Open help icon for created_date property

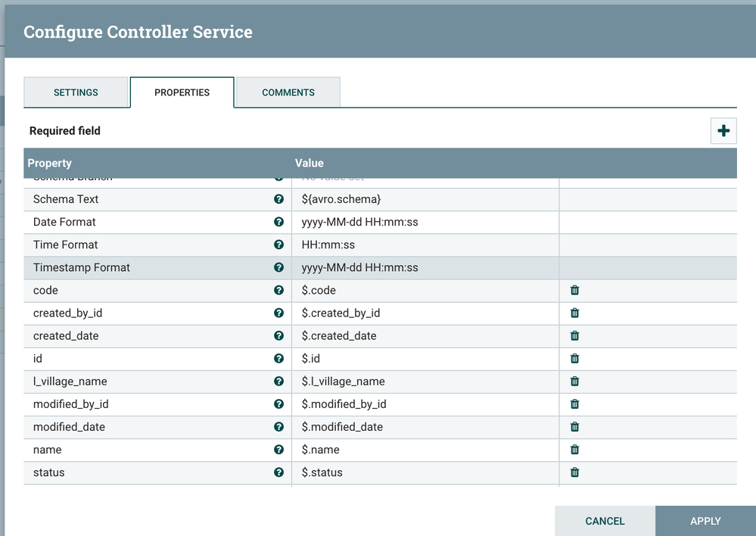pyautogui.click(x=278, y=335)
